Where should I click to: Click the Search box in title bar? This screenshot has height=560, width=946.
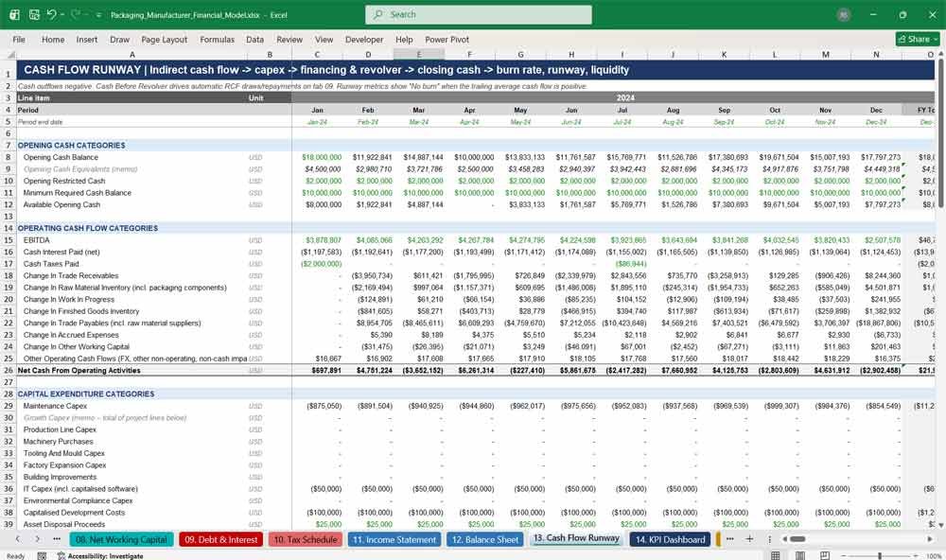[x=479, y=14]
